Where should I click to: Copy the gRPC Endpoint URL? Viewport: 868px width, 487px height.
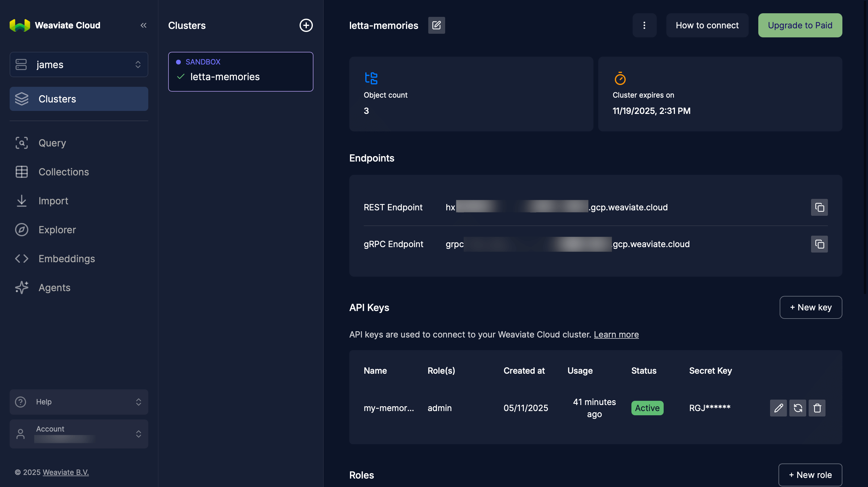point(819,244)
